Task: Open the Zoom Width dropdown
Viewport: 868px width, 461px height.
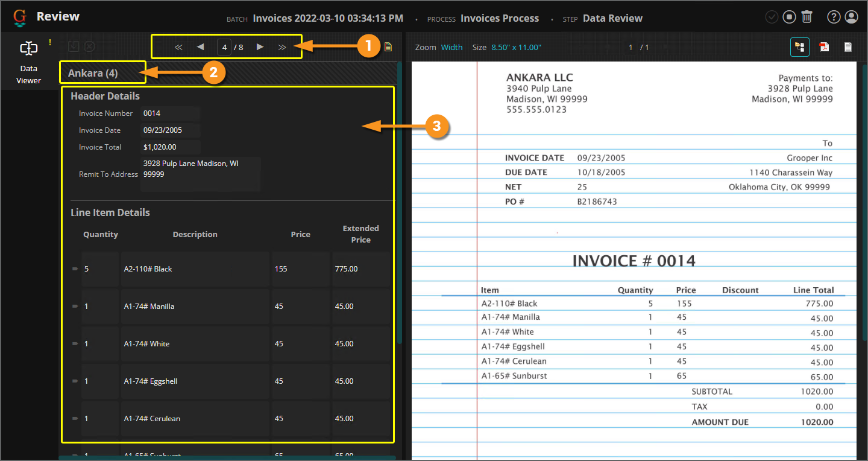Action: 451,47
